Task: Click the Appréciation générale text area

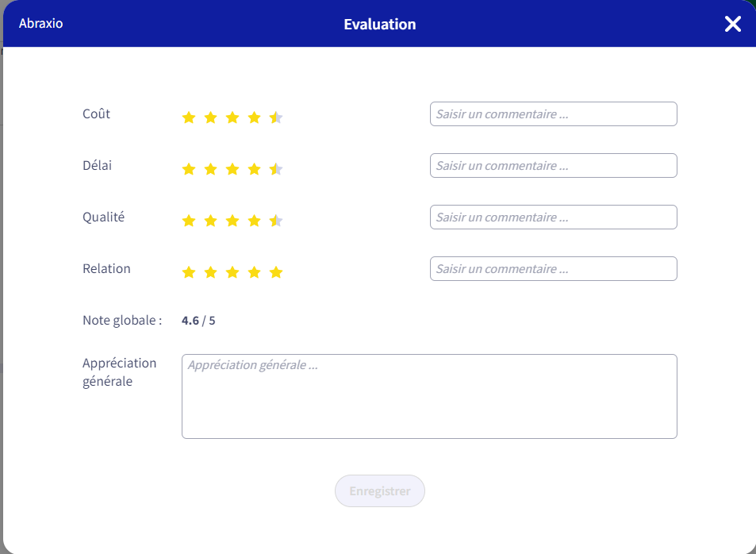Action: [429, 397]
